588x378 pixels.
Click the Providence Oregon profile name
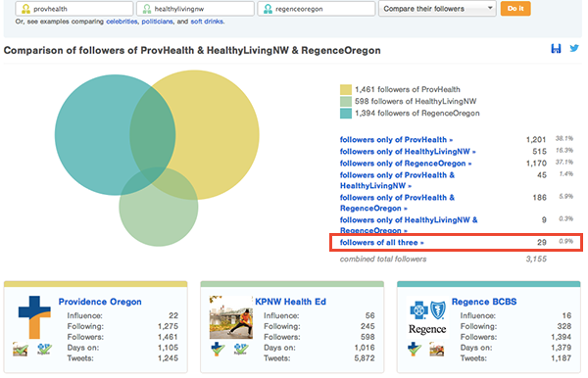tap(100, 302)
